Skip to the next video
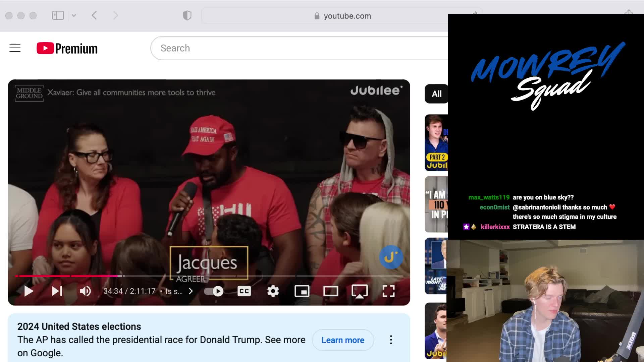The height and width of the screenshot is (362, 644). (x=57, y=291)
